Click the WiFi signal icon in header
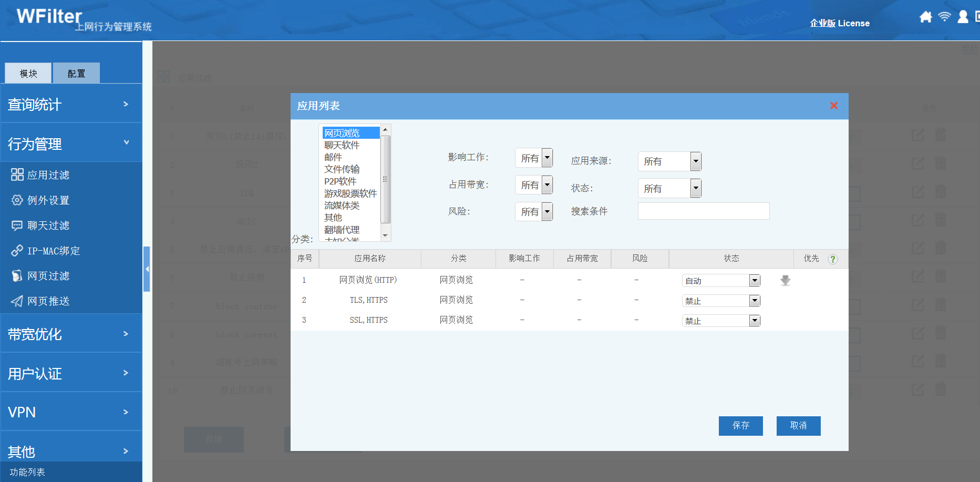The height and width of the screenshot is (482, 980). click(x=944, y=17)
